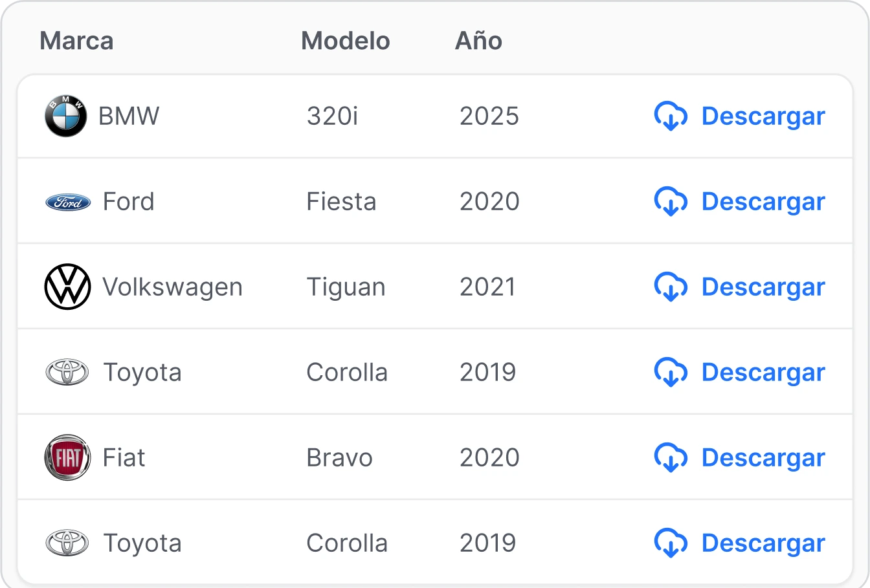The height and width of the screenshot is (588, 870).
Task: Click the Toyota logo in the bottom row
Action: click(x=68, y=543)
